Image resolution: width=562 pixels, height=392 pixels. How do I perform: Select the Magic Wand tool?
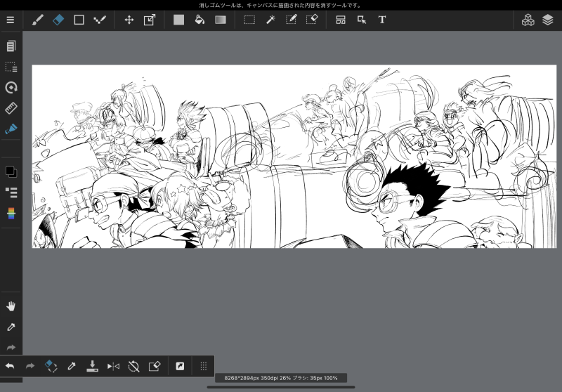tap(270, 20)
